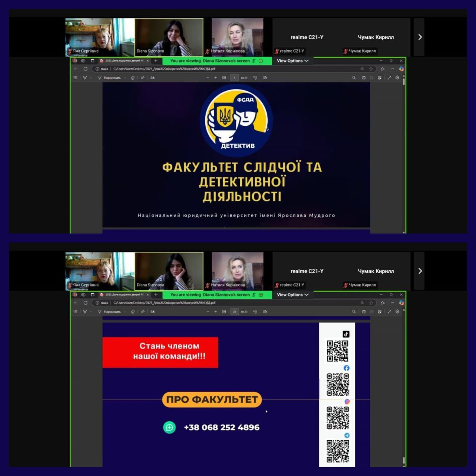476x476 pixels.
Task: Click the Facebook icon on the slide
Action: pos(347,368)
